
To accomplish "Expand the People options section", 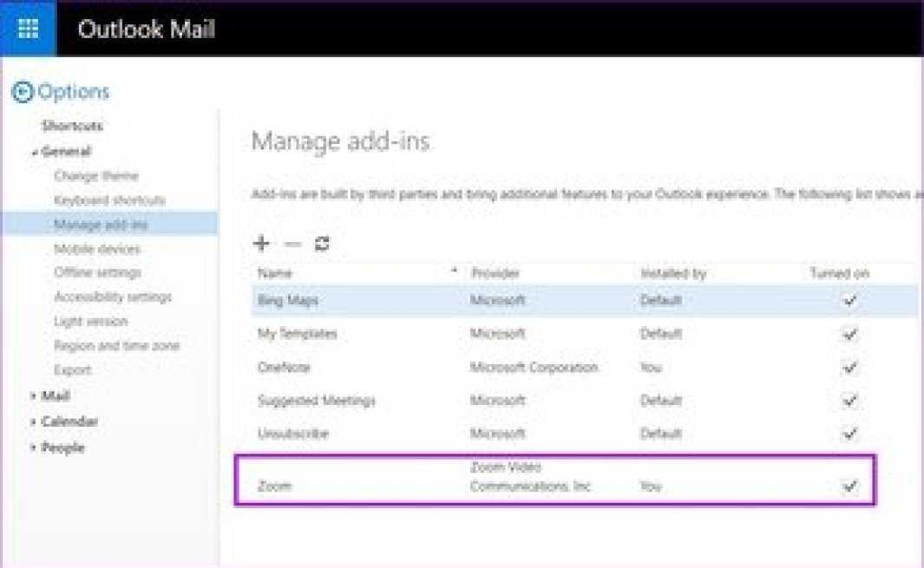I will click(62, 448).
